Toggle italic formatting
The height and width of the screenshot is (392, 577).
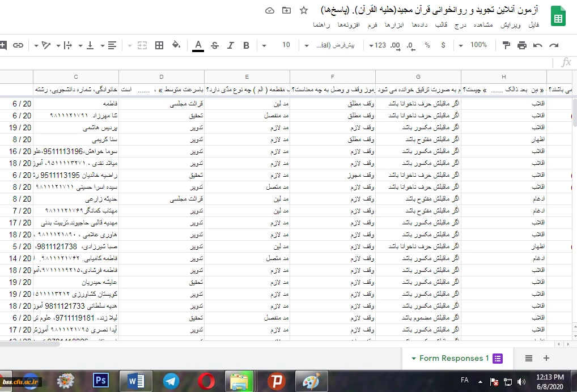230,45
